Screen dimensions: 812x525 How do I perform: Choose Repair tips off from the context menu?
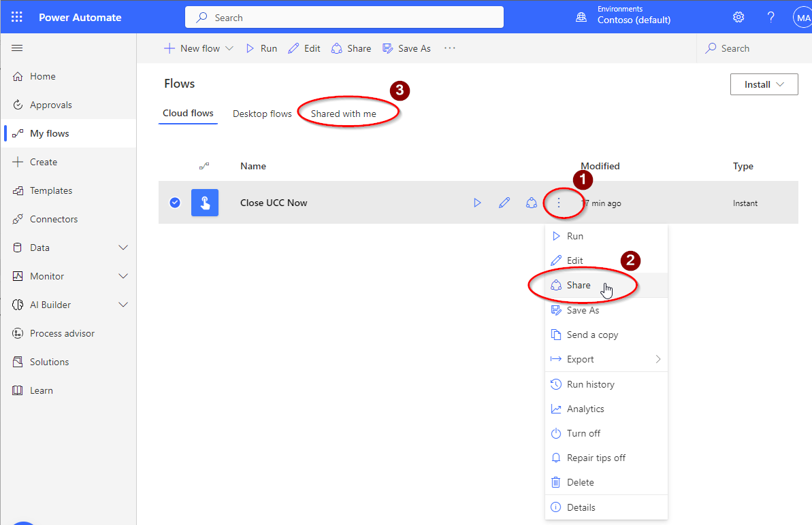[606, 458]
